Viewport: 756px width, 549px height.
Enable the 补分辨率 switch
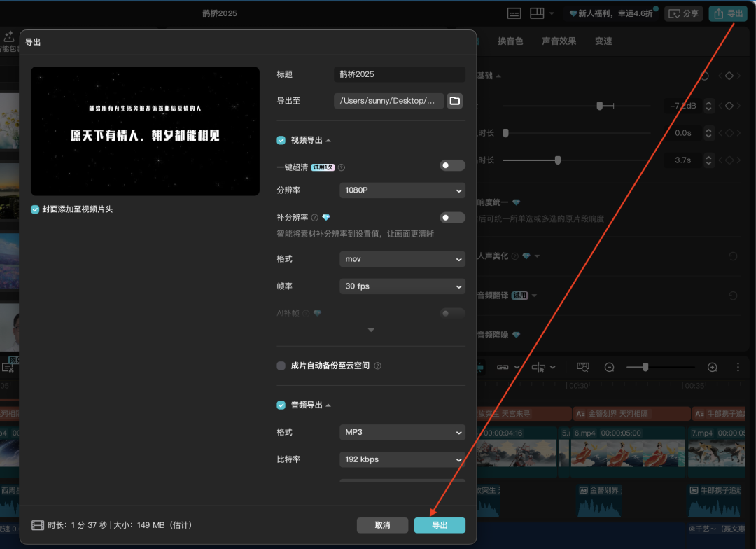pyautogui.click(x=452, y=218)
